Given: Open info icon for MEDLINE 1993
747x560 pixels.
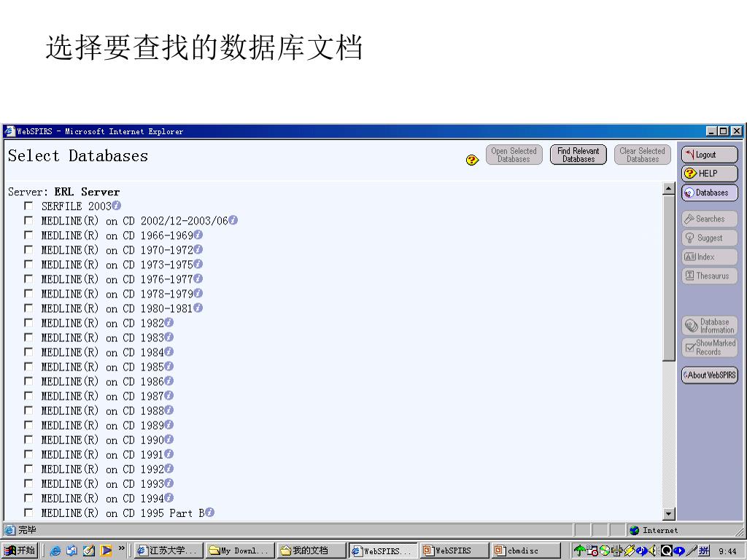Looking at the screenshot, I should coord(169,483).
